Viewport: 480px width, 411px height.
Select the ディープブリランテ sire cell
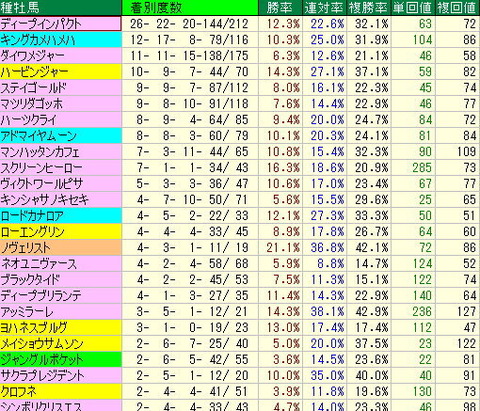(x=61, y=296)
